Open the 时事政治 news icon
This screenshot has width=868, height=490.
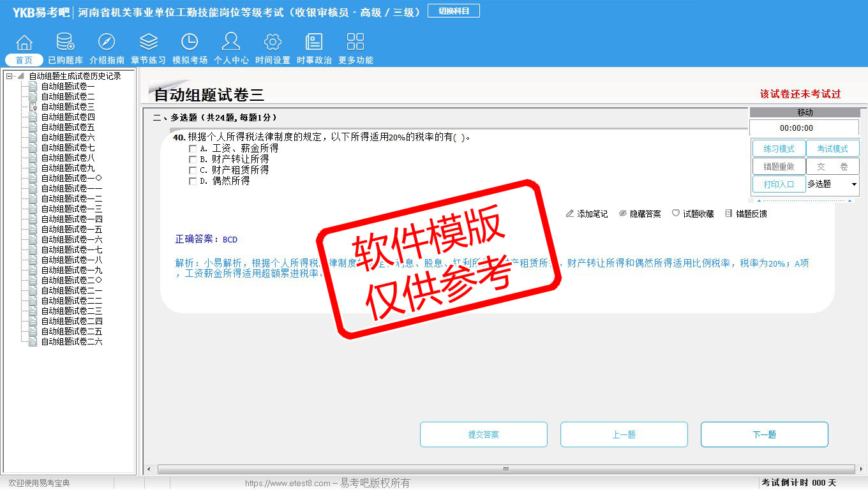click(314, 42)
